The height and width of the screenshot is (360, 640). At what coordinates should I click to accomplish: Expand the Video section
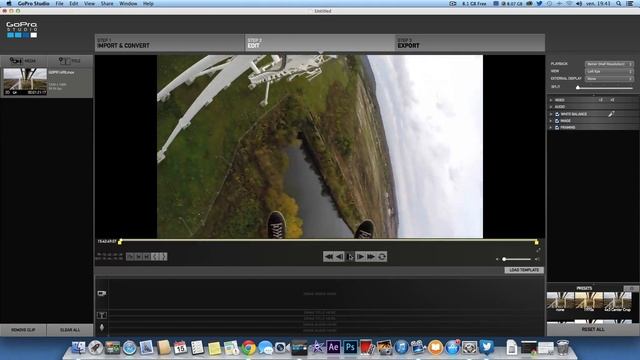coord(551,100)
